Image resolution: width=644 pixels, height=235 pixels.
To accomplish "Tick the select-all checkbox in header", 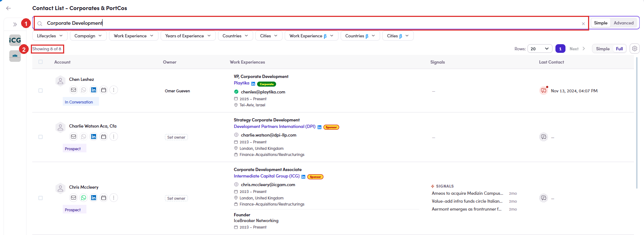I will 41,62.
